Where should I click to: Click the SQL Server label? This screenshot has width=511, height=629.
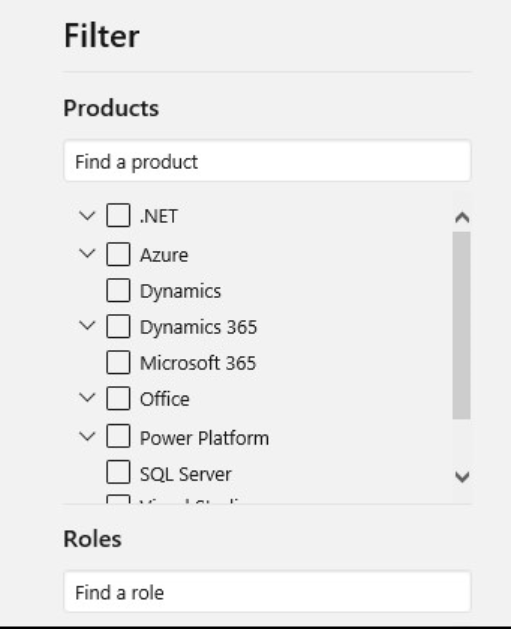coord(185,474)
